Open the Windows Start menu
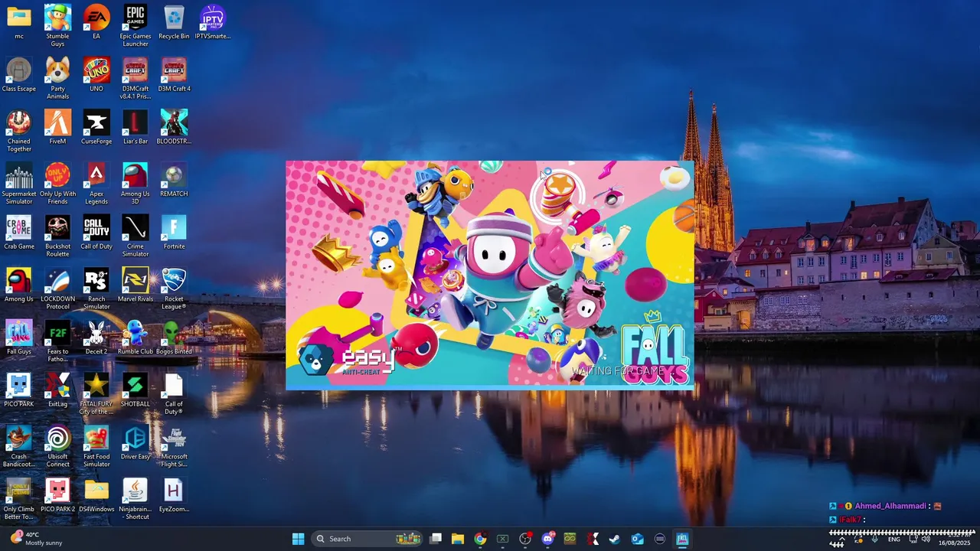980x551 pixels. point(298,539)
